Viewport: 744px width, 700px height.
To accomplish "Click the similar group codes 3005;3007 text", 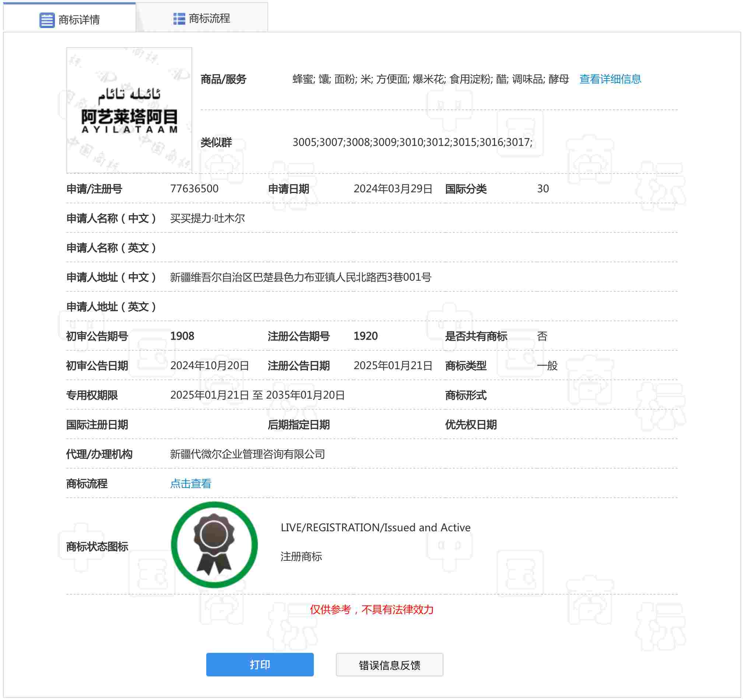I will tap(412, 142).
